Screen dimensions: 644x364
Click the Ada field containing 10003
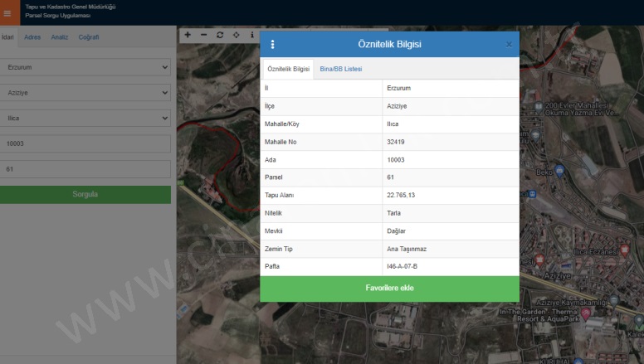pyautogui.click(x=85, y=144)
